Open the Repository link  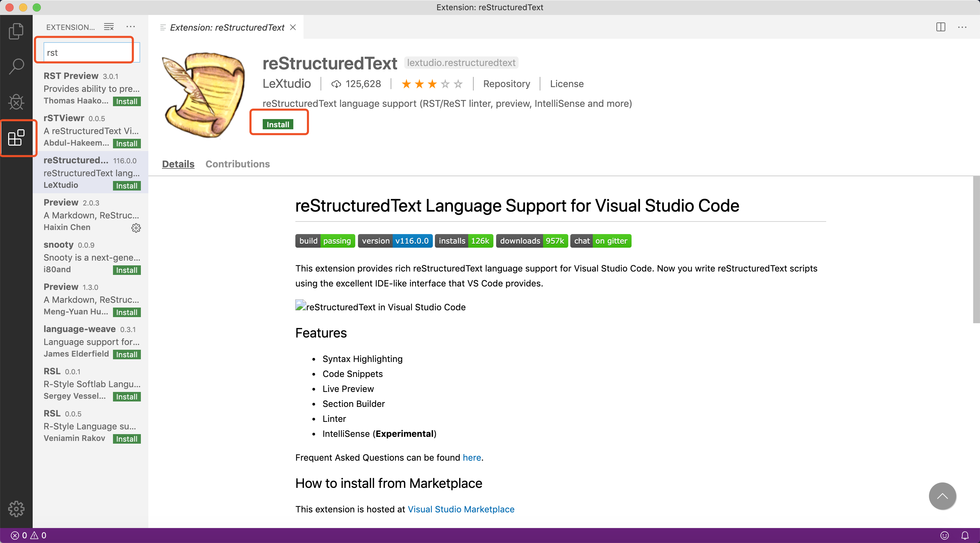pos(506,84)
